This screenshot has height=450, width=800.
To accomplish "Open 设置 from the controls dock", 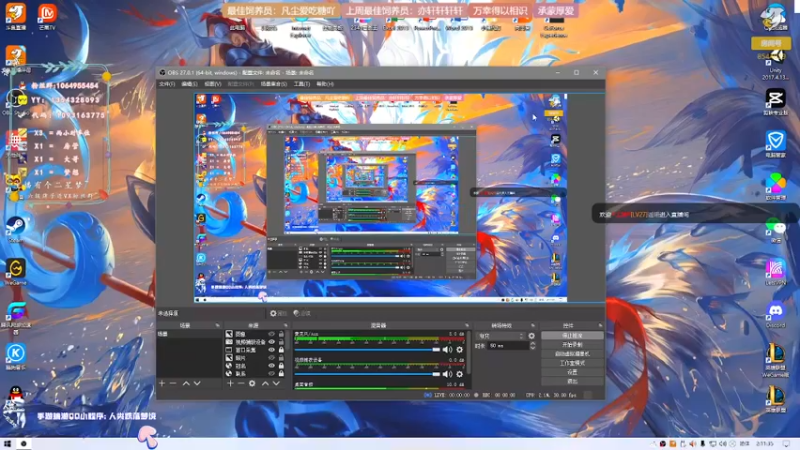I will [x=572, y=372].
